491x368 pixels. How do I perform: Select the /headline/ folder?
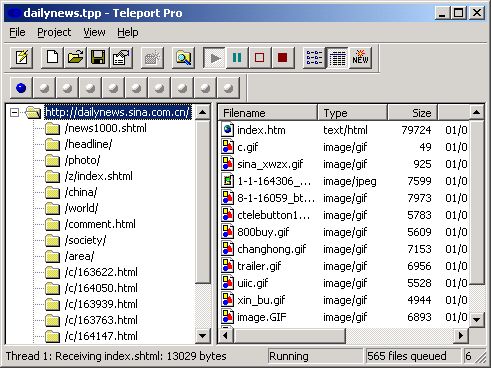pyautogui.click(x=89, y=144)
